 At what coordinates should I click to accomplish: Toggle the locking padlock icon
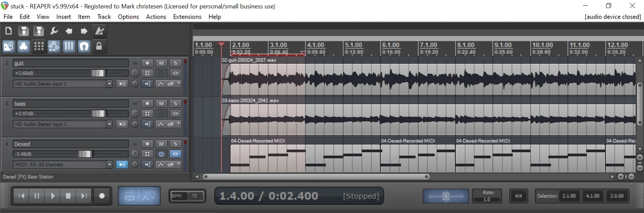pyautogui.click(x=99, y=46)
